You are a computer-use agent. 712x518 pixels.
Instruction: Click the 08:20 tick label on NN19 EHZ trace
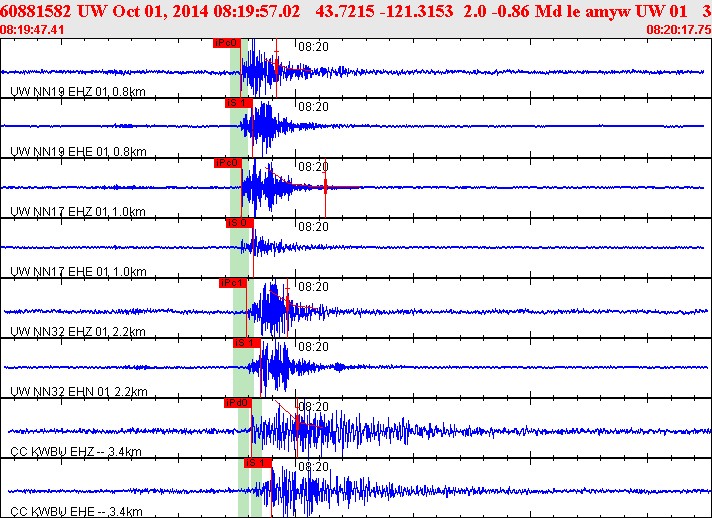click(x=313, y=47)
